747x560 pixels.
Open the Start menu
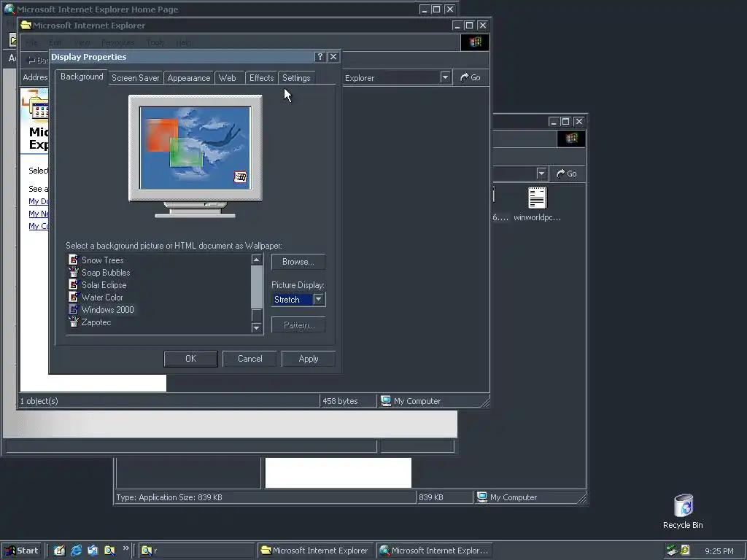tap(21, 551)
